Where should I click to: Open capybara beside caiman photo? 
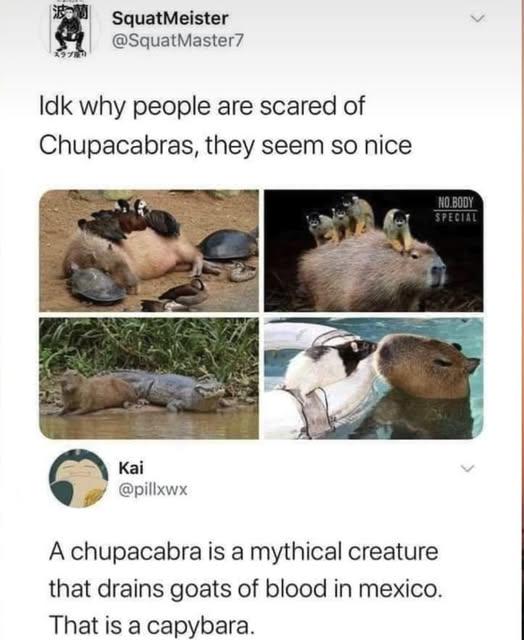(x=149, y=378)
